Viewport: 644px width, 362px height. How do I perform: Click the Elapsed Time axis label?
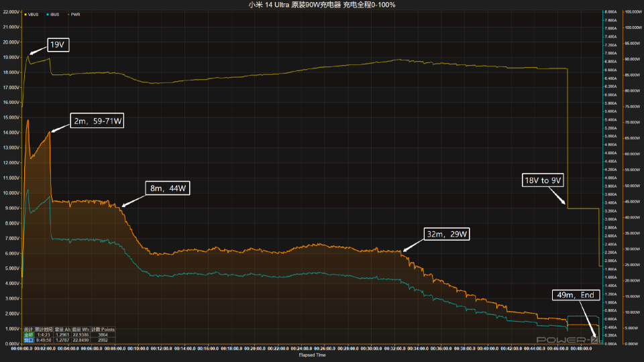click(x=312, y=355)
